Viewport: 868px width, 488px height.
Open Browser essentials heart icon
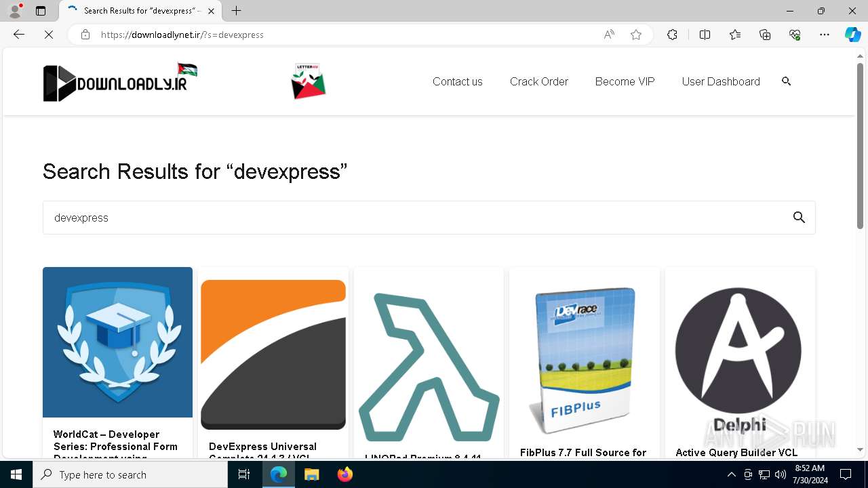pyautogui.click(x=795, y=35)
